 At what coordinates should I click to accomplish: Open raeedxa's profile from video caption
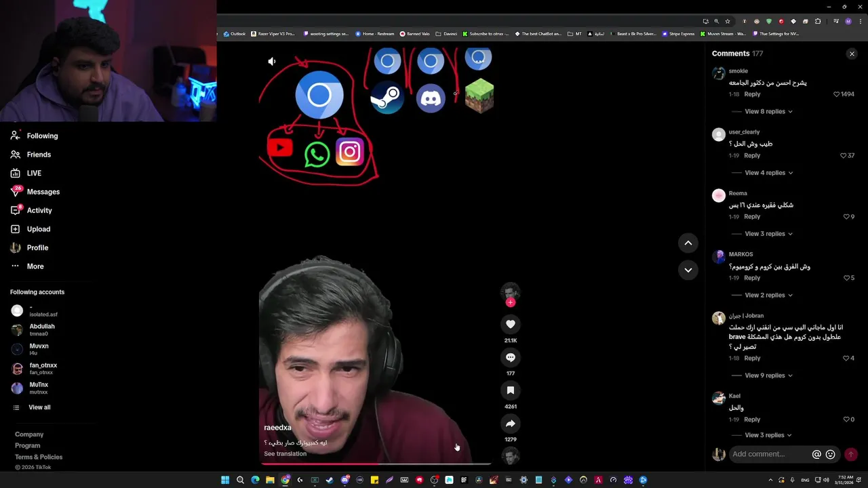[277, 428]
